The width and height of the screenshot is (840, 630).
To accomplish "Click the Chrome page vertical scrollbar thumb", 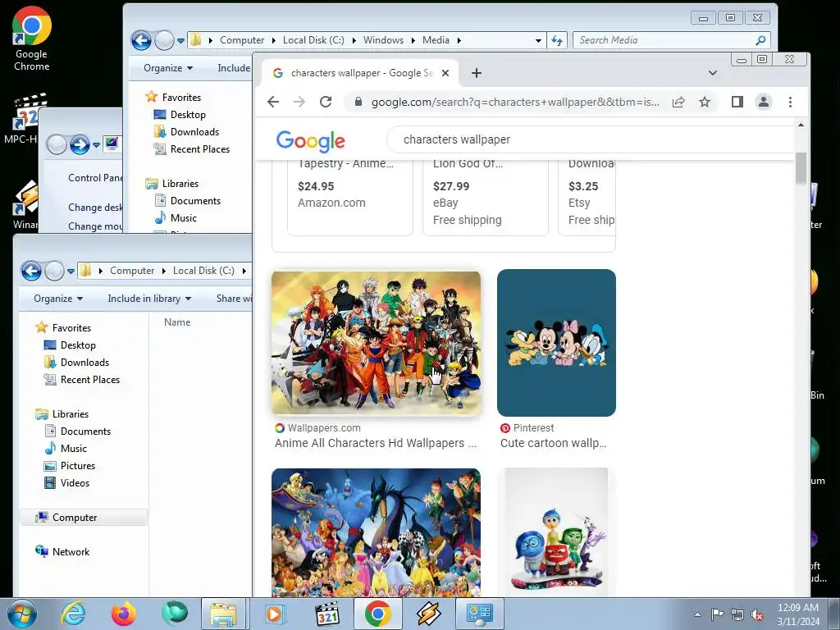I will (801, 169).
